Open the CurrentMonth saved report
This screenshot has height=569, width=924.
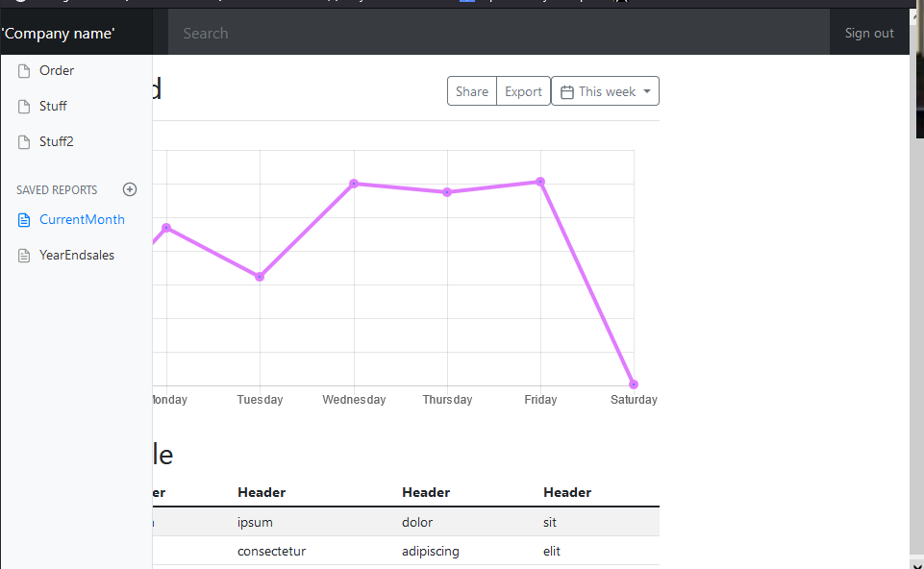(82, 220)
